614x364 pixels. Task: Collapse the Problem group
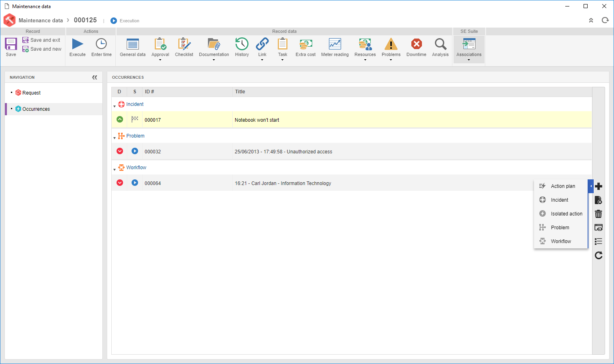(x=115, y=138)
